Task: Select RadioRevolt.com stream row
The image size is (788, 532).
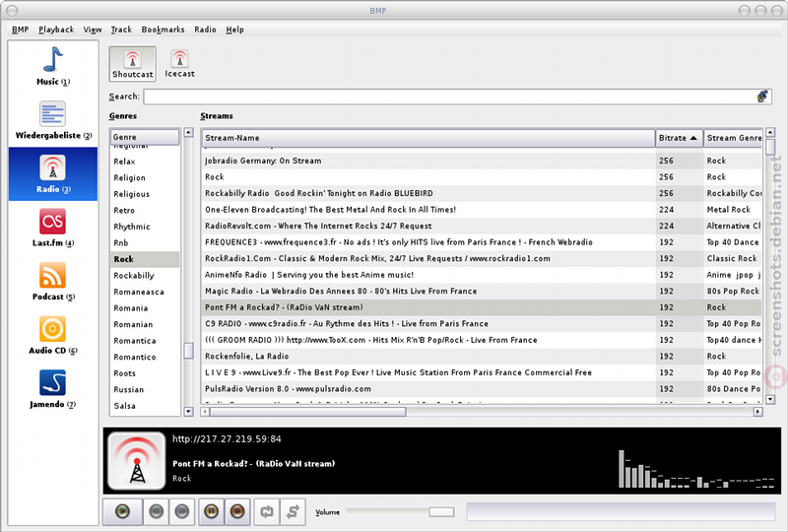Action: 482,226
